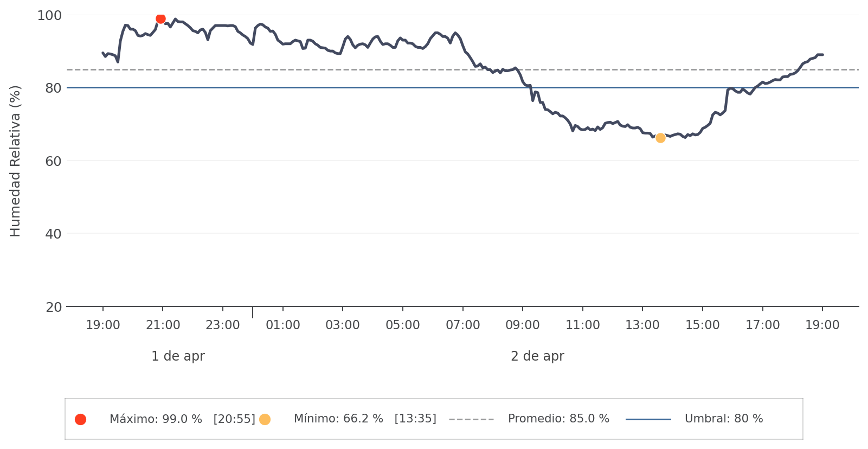Click the 01:00 time axis label
Image resolution: width=868 pixels, height=449 pixels.
point(283,325)
